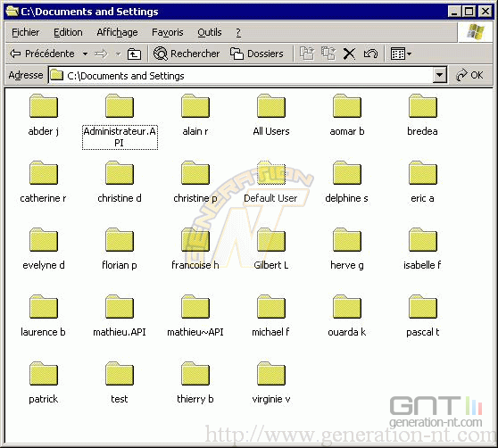Select the All Users folder
Viewport: 498px width, 448px height.
click(271, 115)
